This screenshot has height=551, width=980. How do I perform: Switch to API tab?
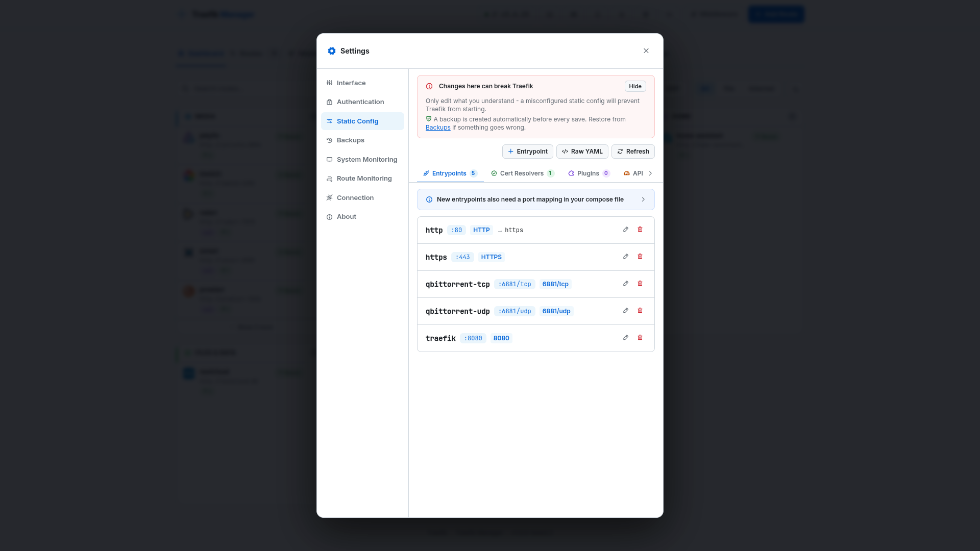click(x=633, y=173)
